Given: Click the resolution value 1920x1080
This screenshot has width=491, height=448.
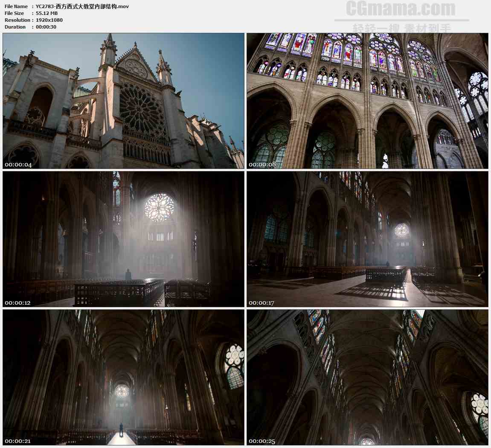Looking at the screenshot, I should click(49, 20).
